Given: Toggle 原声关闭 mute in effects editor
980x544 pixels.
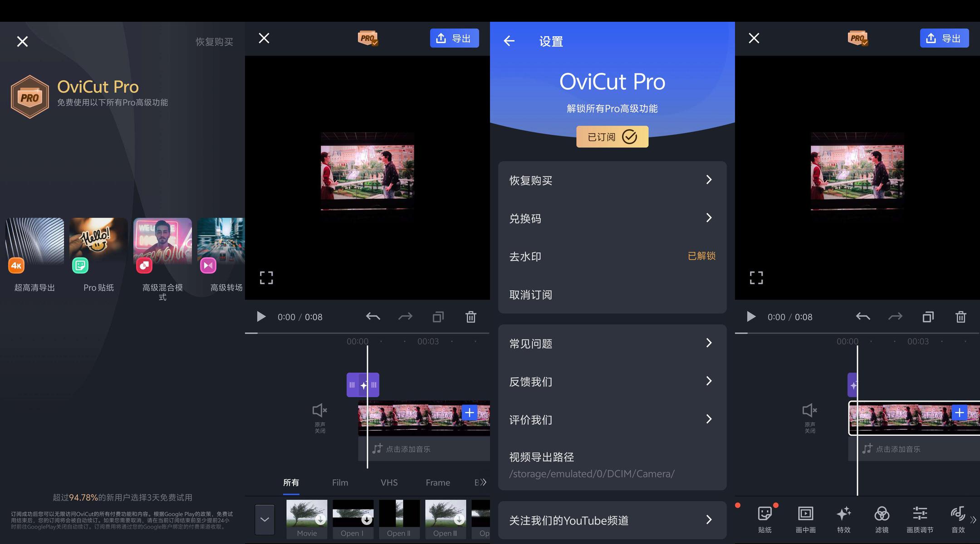Looking at the screenshot, I should tap(320, 418).
